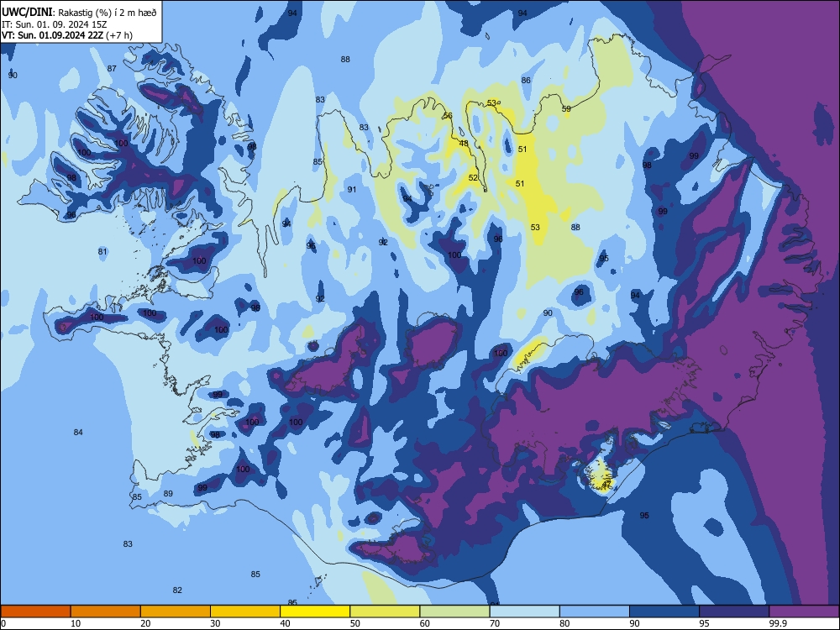Click the 'IT: Sun. 01. 09. 2024 15Z' line
840x630 pixels.
point(55,24)
